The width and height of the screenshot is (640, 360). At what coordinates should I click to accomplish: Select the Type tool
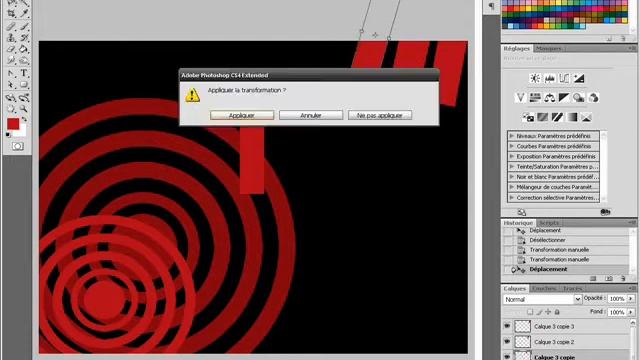click(24, 73)
